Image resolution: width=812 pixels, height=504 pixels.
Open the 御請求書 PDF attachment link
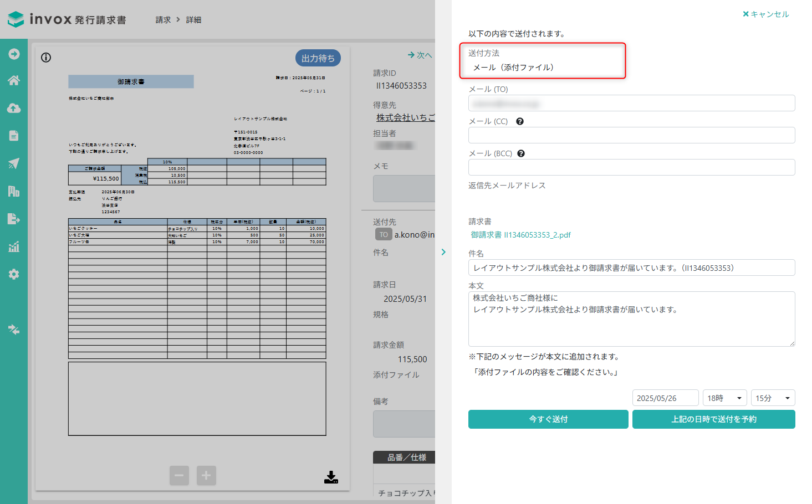(520, 235)
